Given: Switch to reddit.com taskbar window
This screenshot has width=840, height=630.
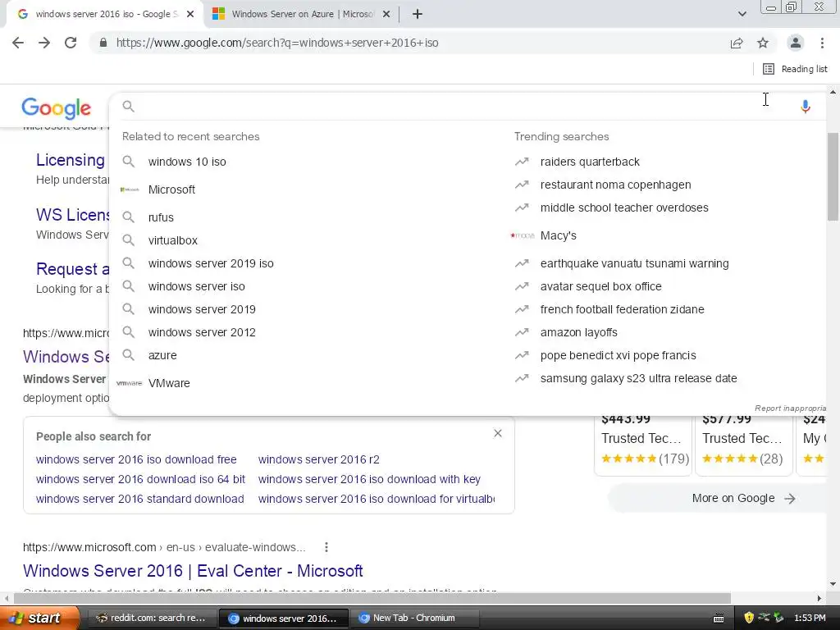Looking at the screenshot, I should (151, 619).
